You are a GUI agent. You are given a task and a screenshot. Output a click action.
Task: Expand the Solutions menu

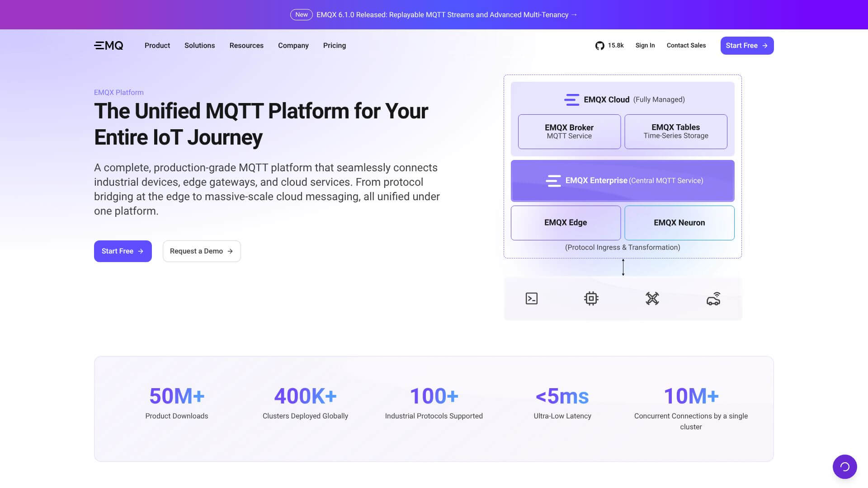(x=199, y=45)
